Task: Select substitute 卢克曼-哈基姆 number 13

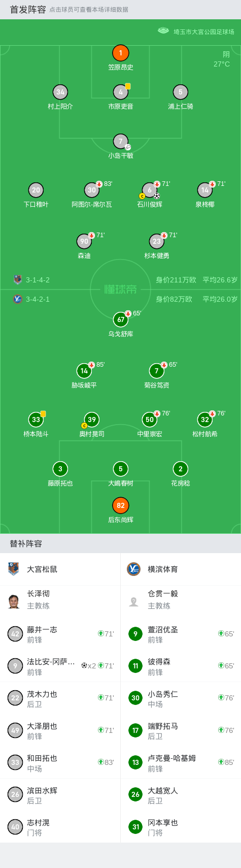Action: [181, 762]
